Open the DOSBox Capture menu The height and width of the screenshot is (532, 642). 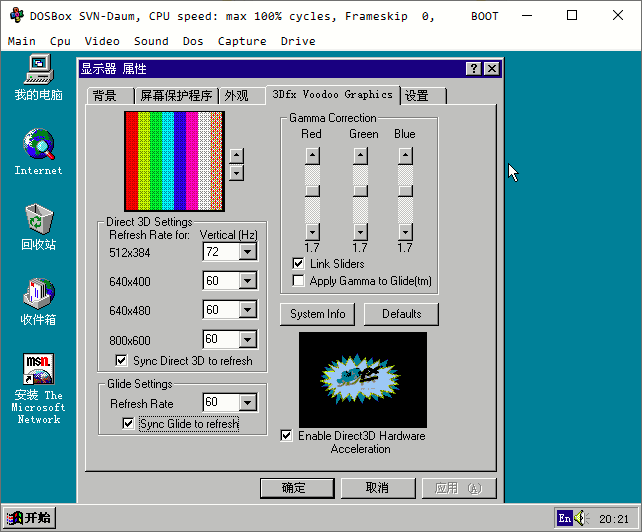click(242, 41)
